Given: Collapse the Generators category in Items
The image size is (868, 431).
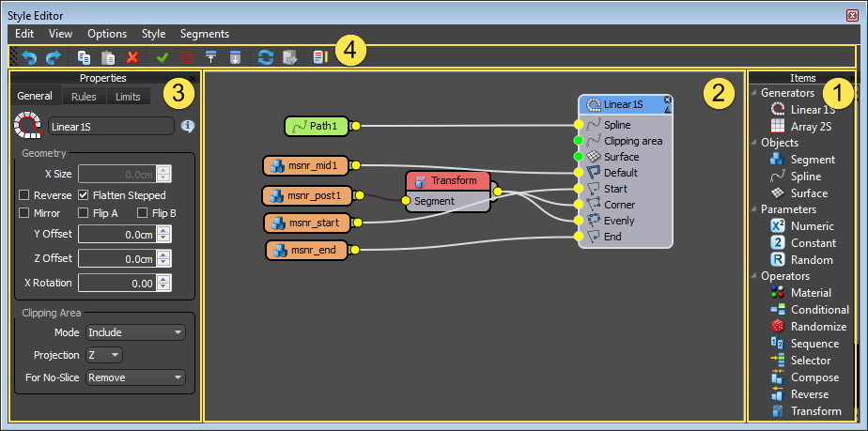Looking at the screenshot, I should 753,93.
